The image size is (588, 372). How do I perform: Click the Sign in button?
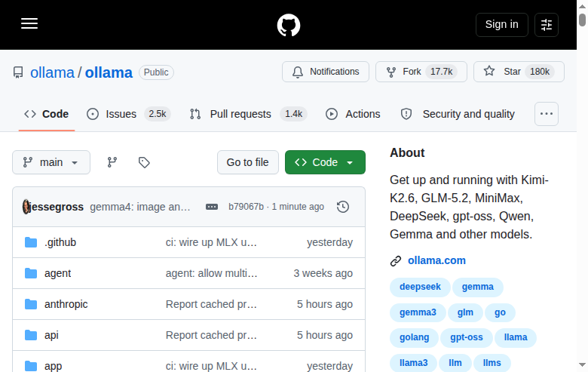click(502, 25)
